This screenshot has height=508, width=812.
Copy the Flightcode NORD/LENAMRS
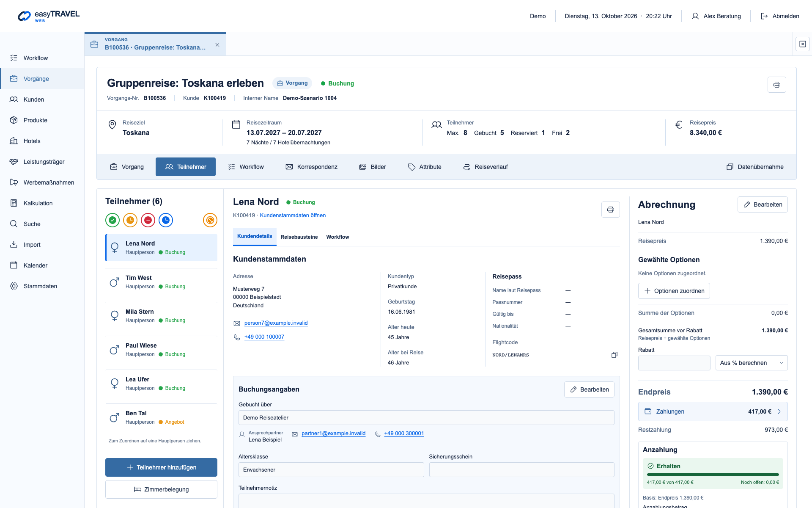click(x=614, y=355)
